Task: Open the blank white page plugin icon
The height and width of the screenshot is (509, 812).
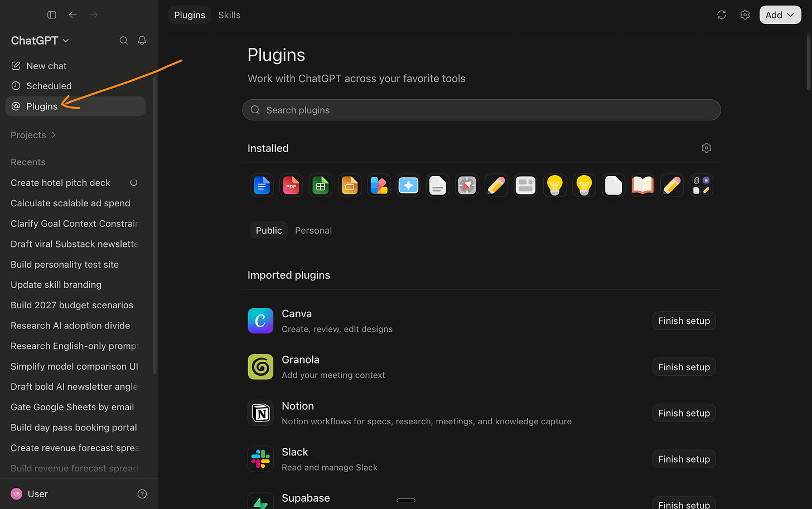Action: (613, 185)
